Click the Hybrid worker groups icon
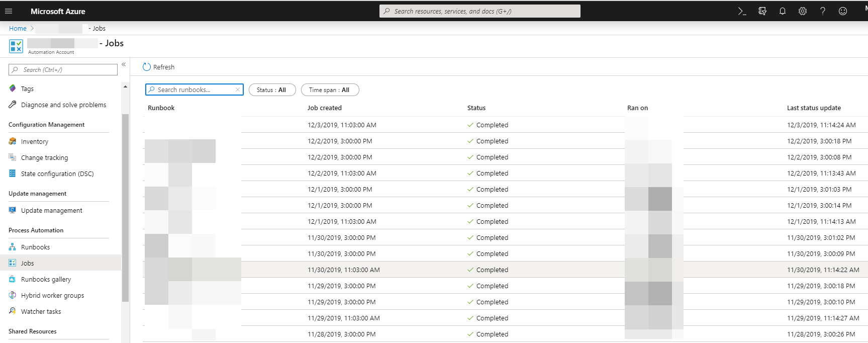This screenshot has width=868, height=343. pyautogui.click(x=13, y=295)
